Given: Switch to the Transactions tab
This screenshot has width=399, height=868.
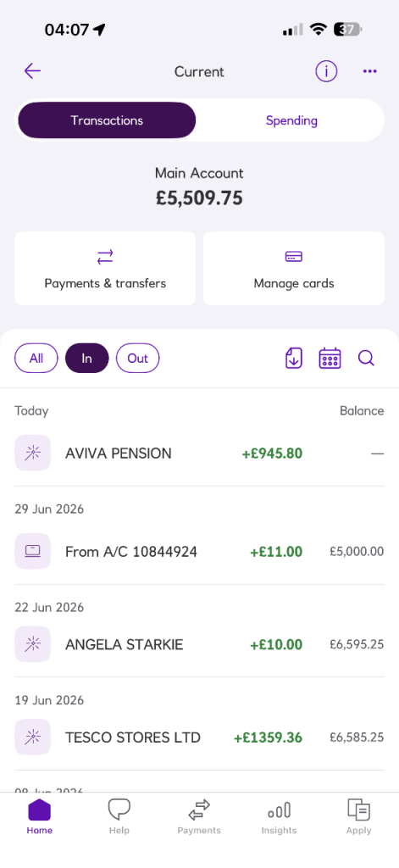Looking at the screenshot, I should (x=107, y=120).
